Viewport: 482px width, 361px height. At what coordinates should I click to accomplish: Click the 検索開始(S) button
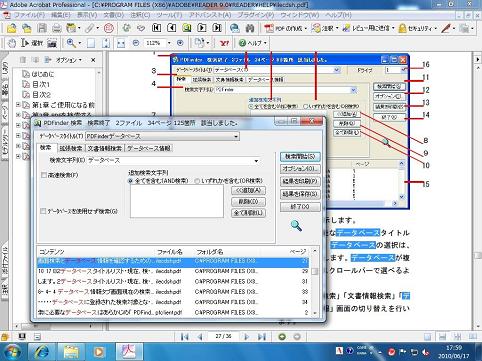tap(300, 156)
